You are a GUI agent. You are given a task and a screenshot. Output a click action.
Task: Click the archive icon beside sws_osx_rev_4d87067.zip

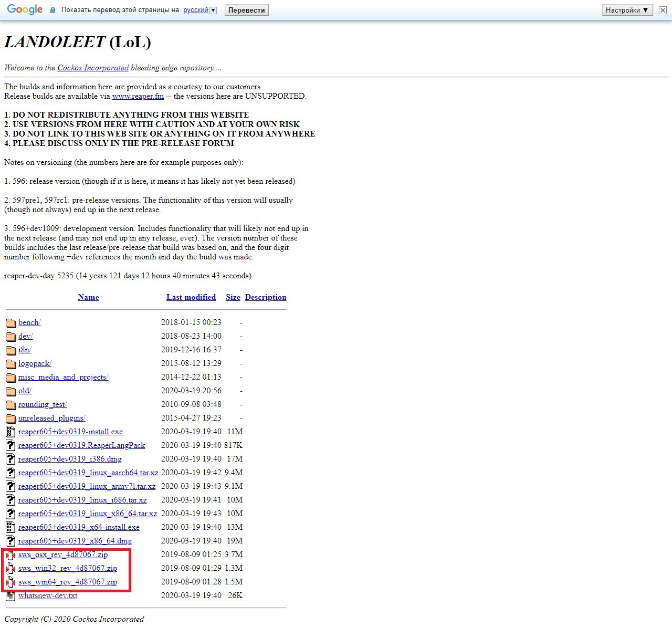click(x=10, y=554)
